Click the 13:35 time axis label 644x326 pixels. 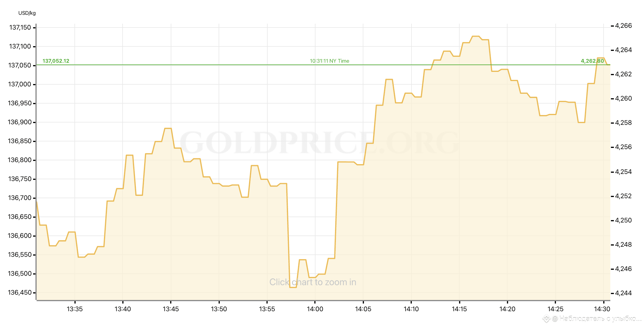click(x=75, y=309)
